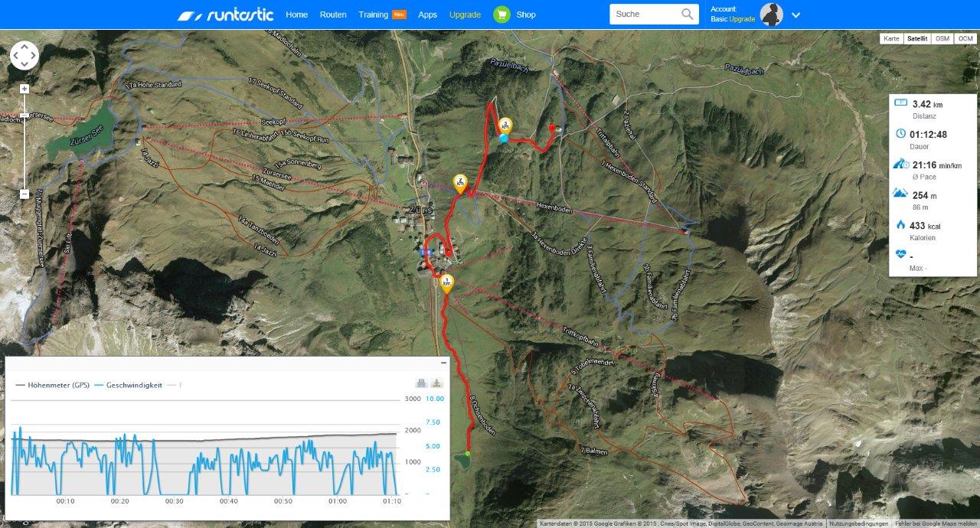Click the print chart icon
Image resolution: width=980 pixels, height=528 pixels.
(420, 383)
